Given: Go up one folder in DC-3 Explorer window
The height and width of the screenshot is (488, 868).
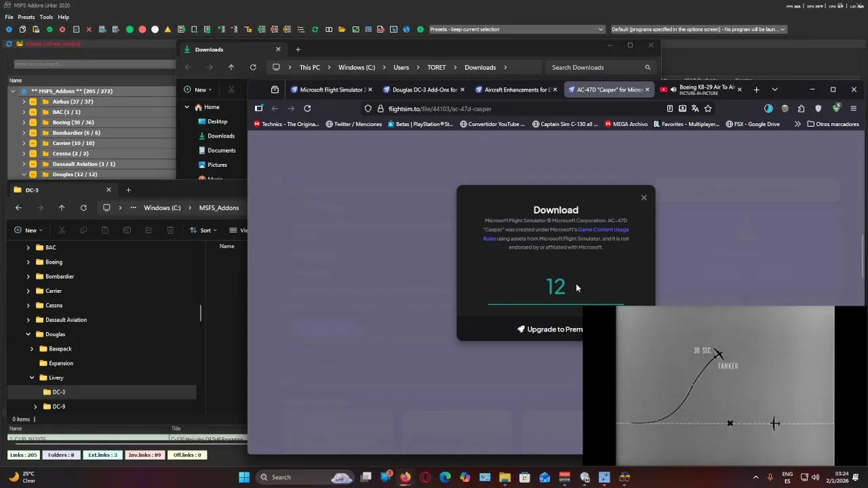Looking at the screenshot, I should tap(61, 207).
